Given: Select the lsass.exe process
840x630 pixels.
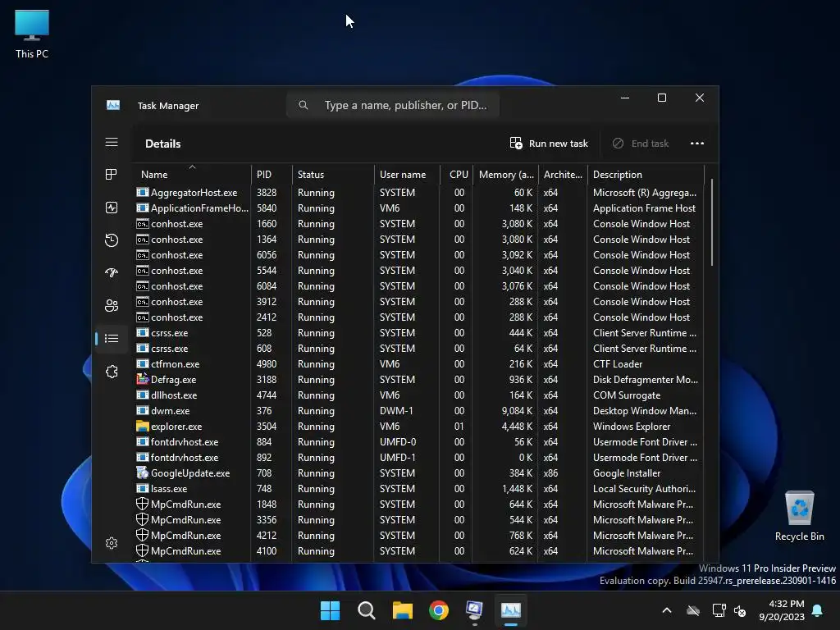Looking at the screenshot, I should click(419, 489).
